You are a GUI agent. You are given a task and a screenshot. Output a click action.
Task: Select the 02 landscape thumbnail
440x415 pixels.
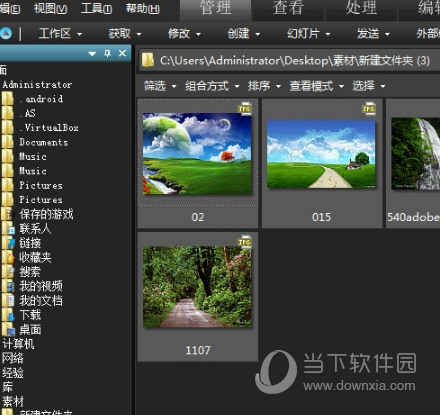coord(197,153)
